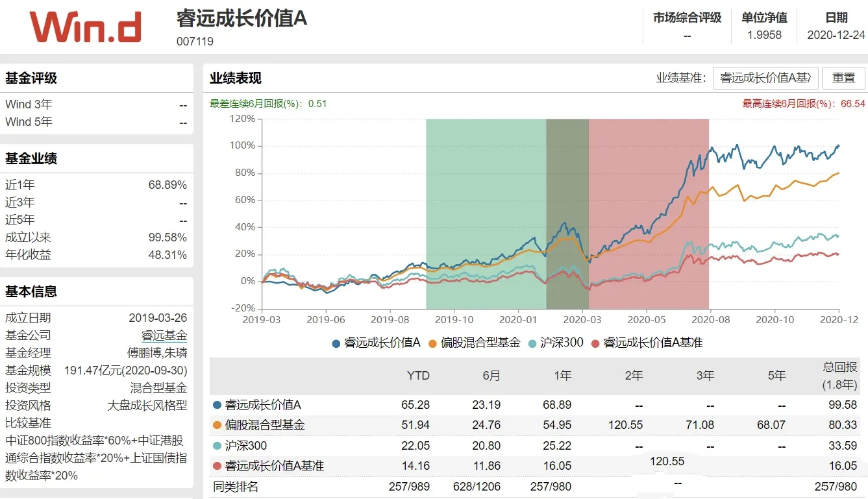Click 6月 ranking 628/1206
This screenshot has width=868, height=499.
[x=477, y=487]
